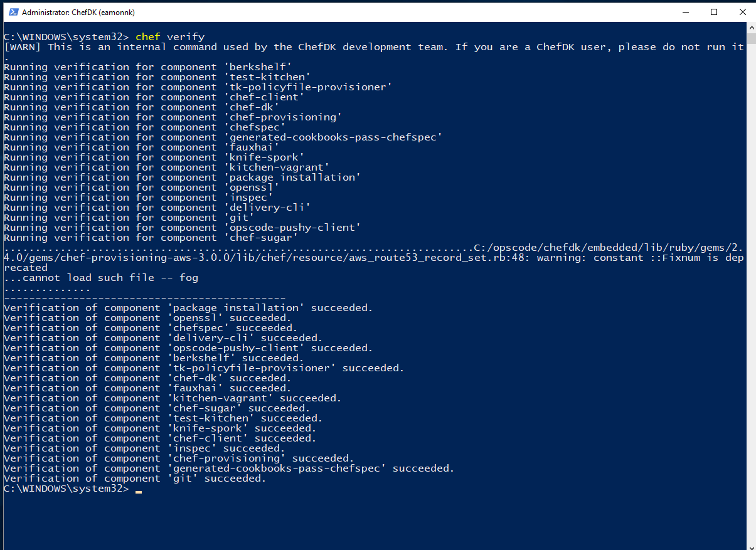Minimize the ChefDK console window

[685, 12]
